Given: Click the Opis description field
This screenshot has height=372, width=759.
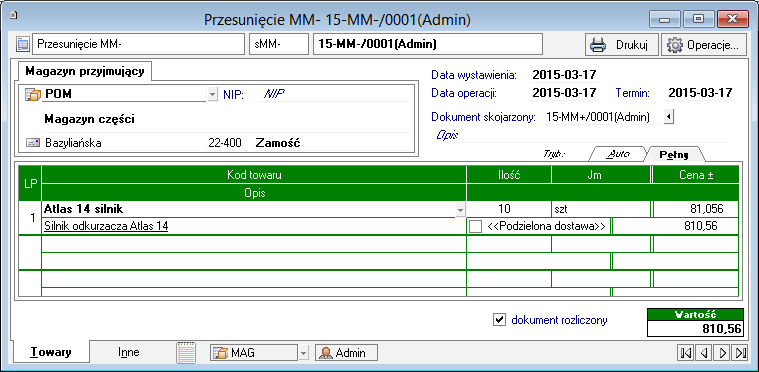Looking at the screenshot, I should click(x=579, y=135).
